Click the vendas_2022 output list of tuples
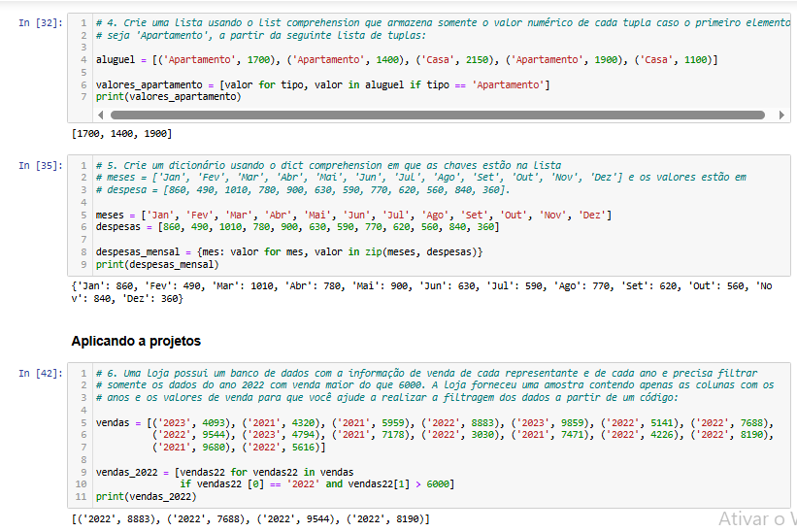797x532 pixels. point(250,518)
